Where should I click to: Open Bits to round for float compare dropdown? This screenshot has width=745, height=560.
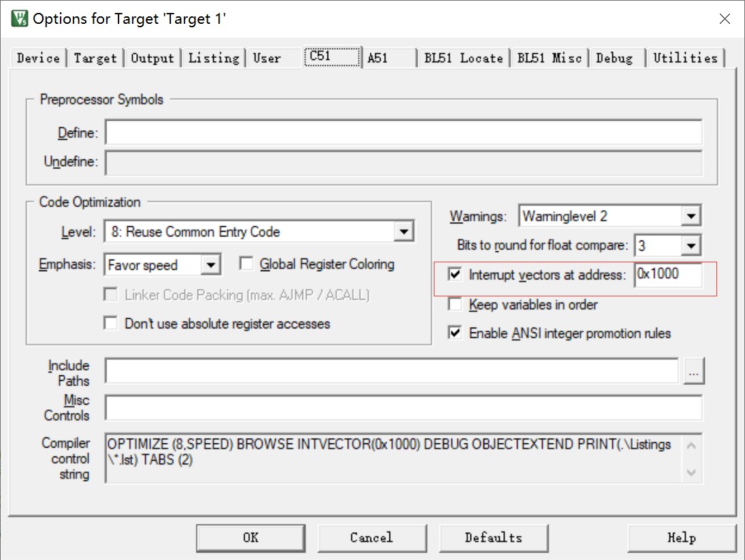(x=691, y=246)
